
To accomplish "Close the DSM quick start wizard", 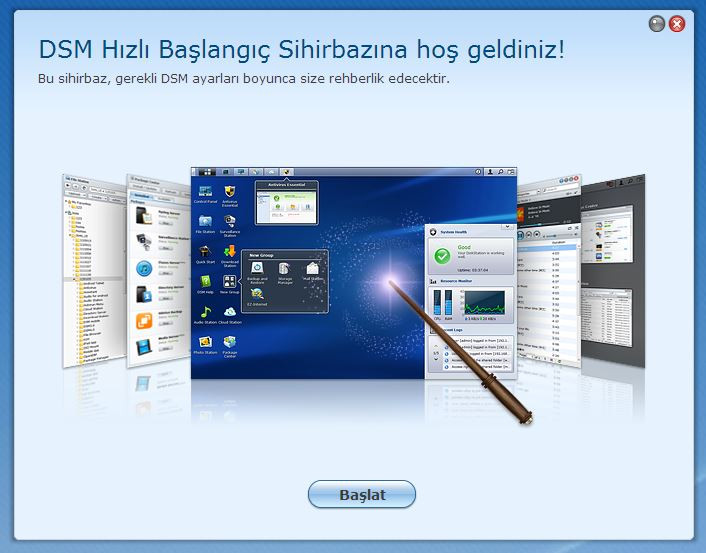I will tap(677, 24).
